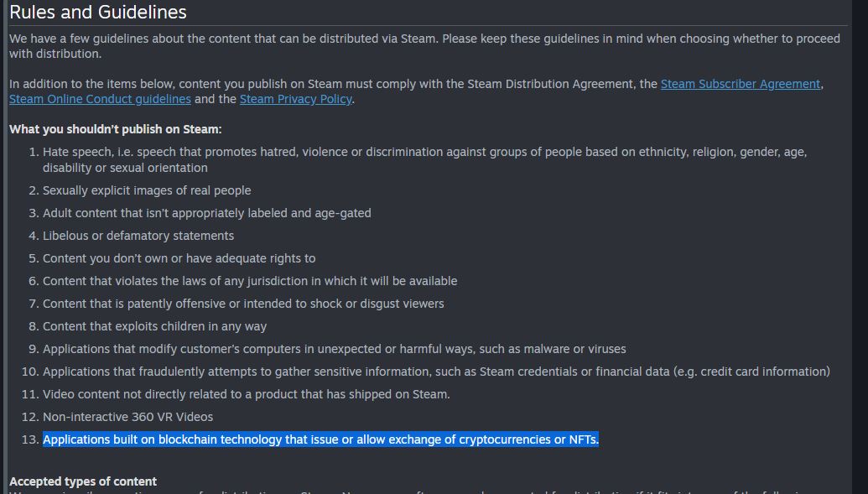Click the 'Video content not directly related' rule
Viewport: 868px width, 494px height.
click(x=247, y=394)
